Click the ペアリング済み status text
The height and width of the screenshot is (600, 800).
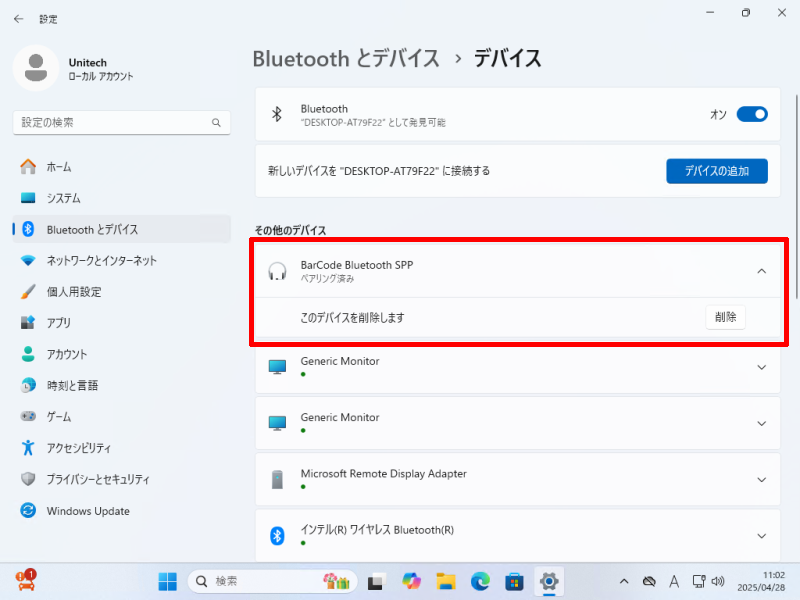[327, 279]
